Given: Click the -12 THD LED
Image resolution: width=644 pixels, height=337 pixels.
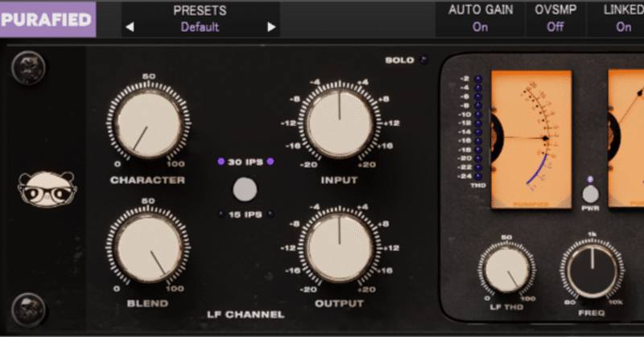Looking at the screenshot, I should click(x=478, y=123).
